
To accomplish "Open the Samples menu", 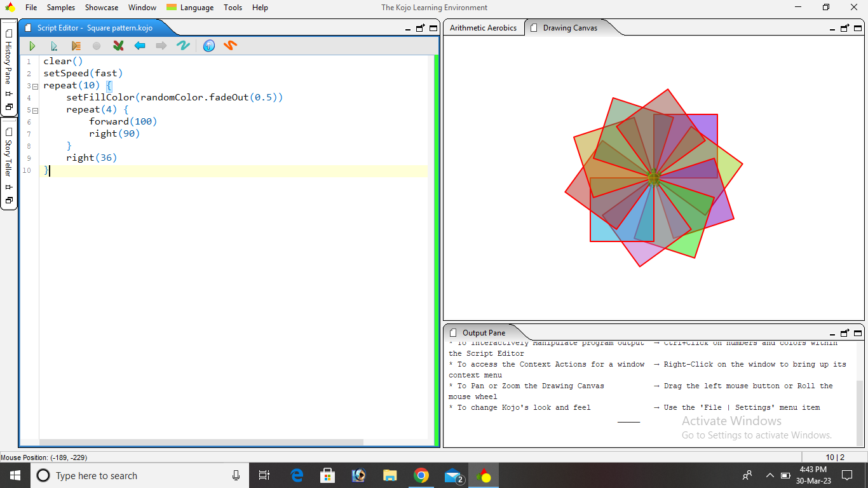I will (61, 8).
